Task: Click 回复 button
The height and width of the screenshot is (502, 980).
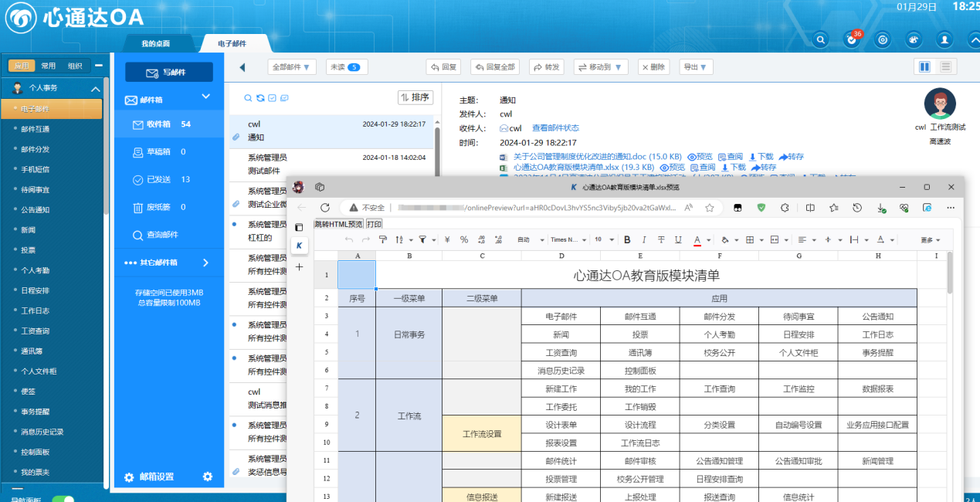Action: 444,67
